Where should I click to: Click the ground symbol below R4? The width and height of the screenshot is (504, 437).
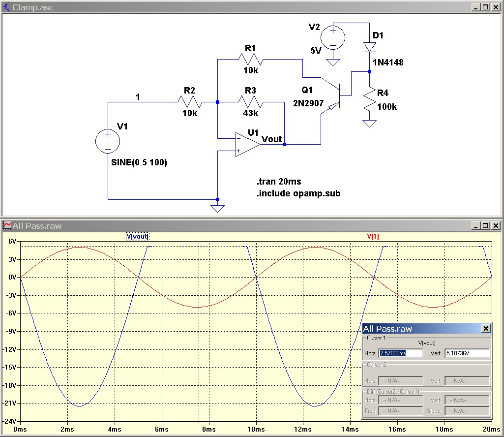pos(369,123)
